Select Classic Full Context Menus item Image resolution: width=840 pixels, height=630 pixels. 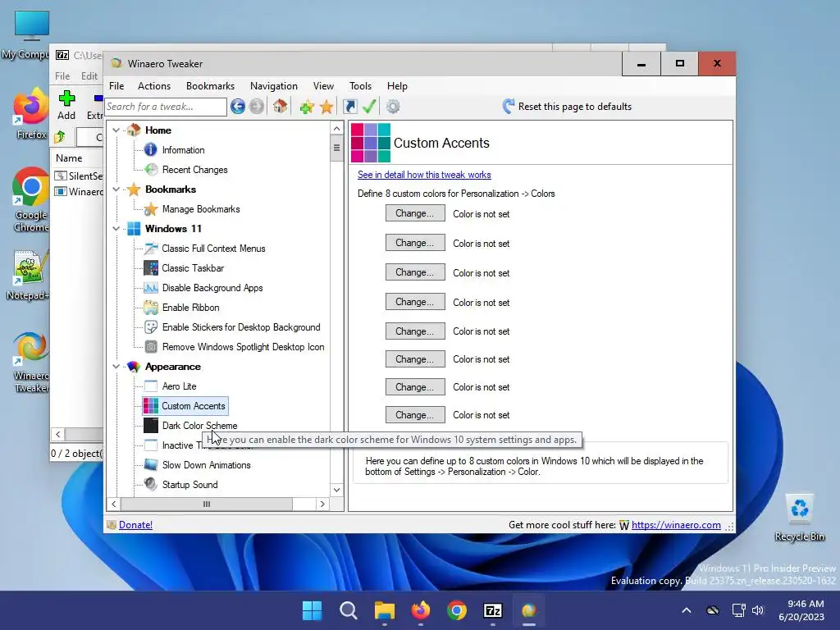[213, 249]
